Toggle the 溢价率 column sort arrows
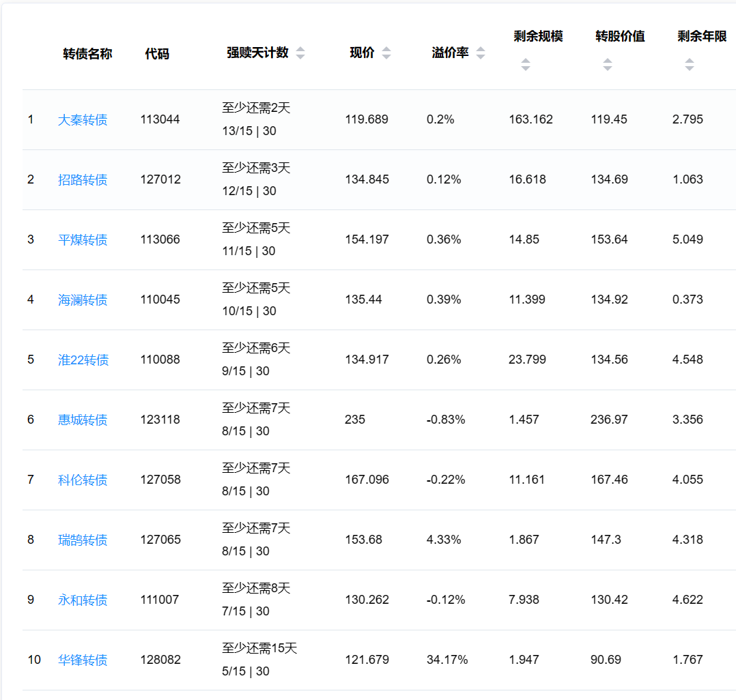The height and width of the screenshot is (700, 736). click(x=481, y=53)
